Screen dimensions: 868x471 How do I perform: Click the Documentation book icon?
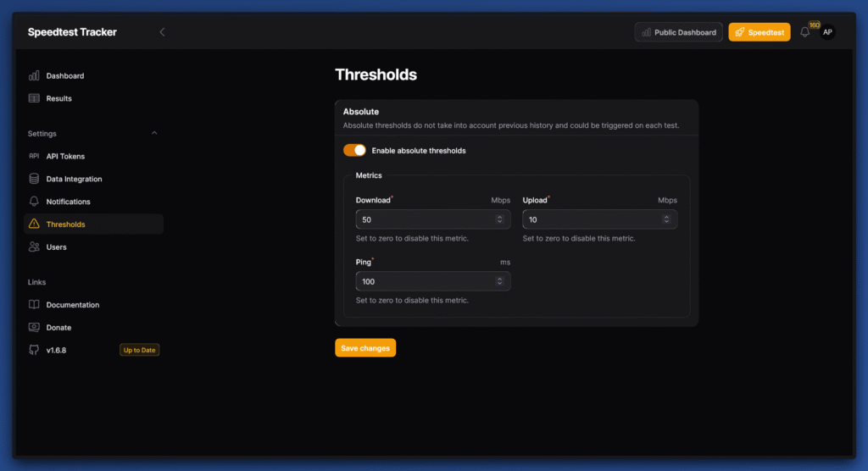click(x=34, y=305)
